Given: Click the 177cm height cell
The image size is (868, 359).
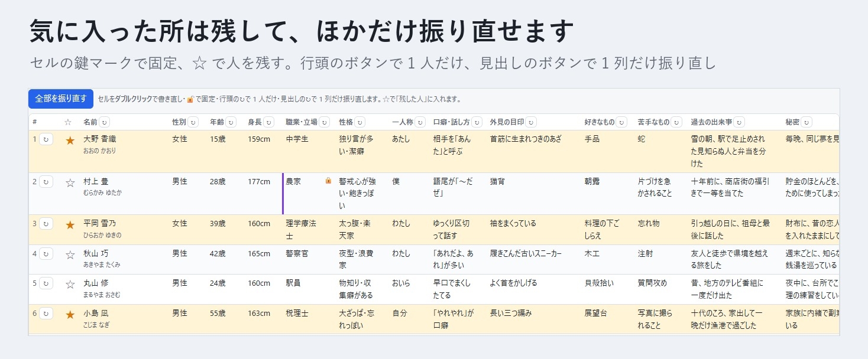Looking at the screenshot, I should pyautogui.click(x=263, y=194).
